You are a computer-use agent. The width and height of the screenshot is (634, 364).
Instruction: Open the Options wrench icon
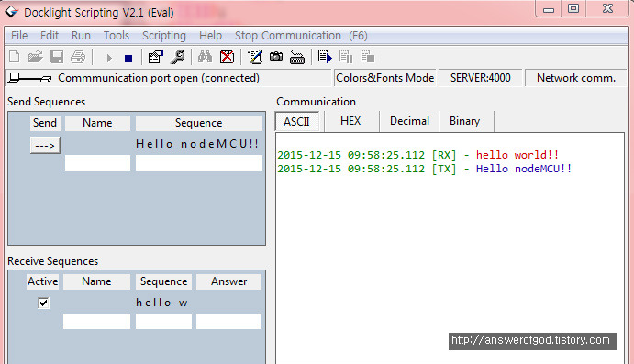[x=177, y=57]
